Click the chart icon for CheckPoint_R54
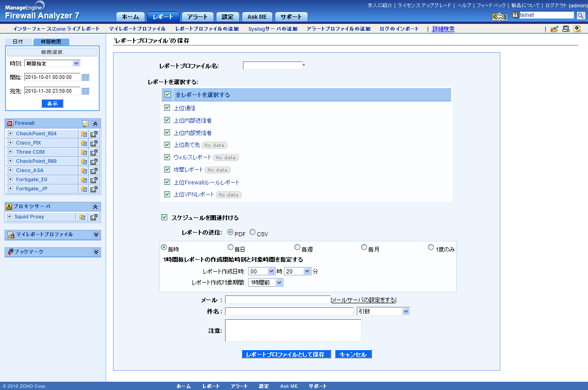The width and height of the screenshot is (588, 390). tap(94, 134)
